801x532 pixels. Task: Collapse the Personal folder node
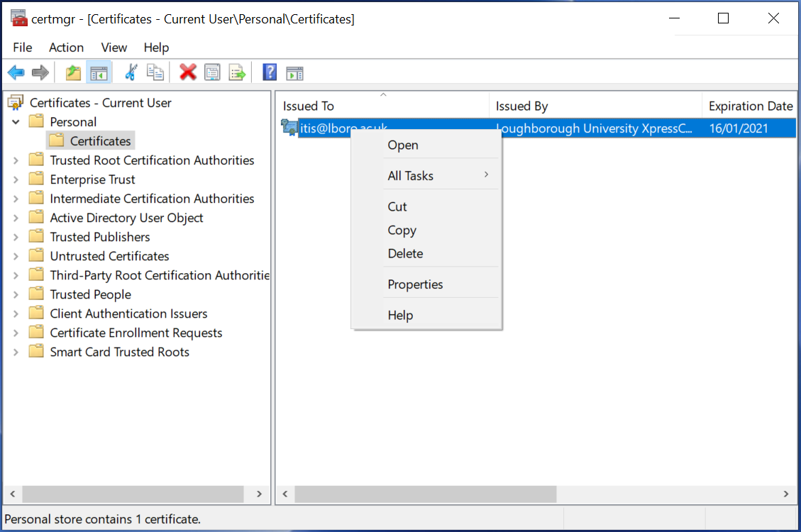(16, 121)
